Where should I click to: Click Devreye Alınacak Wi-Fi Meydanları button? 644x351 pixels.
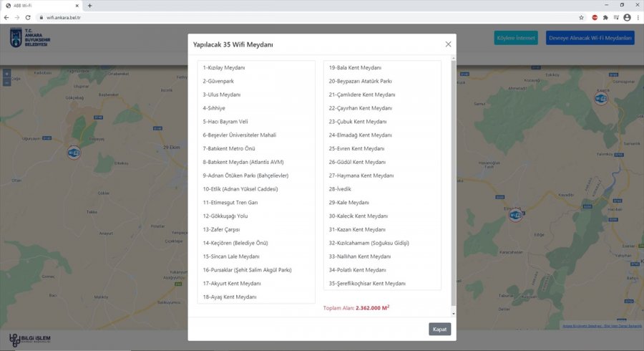(590, 38)
